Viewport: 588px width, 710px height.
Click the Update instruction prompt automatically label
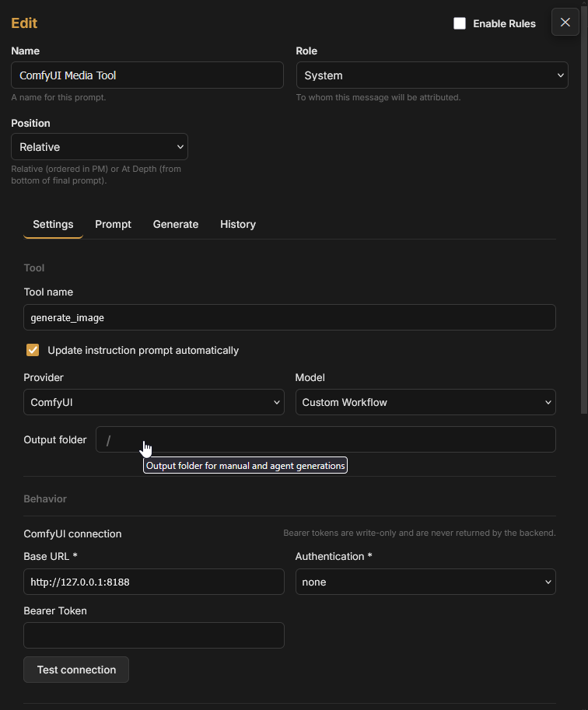tap(143, 351)
